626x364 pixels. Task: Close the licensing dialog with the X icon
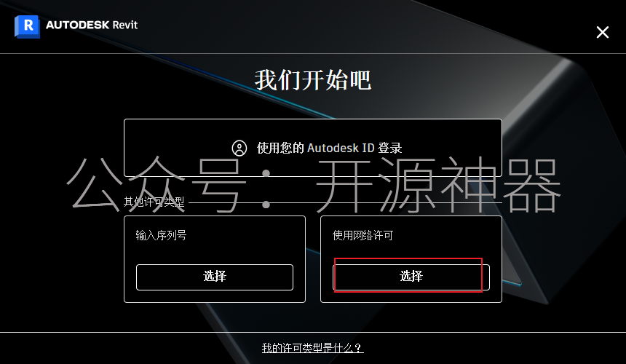[x=603, y=32]
